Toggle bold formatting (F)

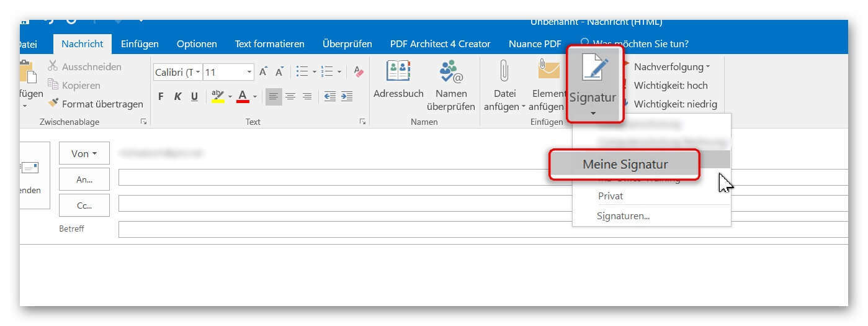pyautogui.click(x=161, y=96)
